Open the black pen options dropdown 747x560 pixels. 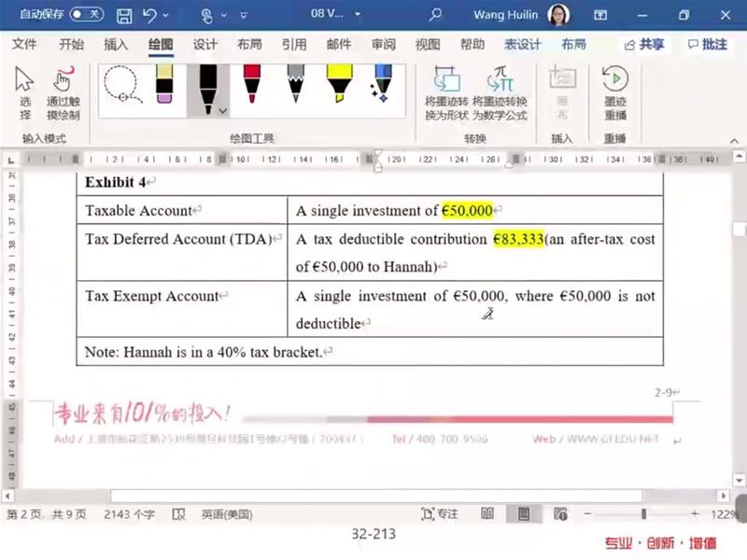point(223,111)
